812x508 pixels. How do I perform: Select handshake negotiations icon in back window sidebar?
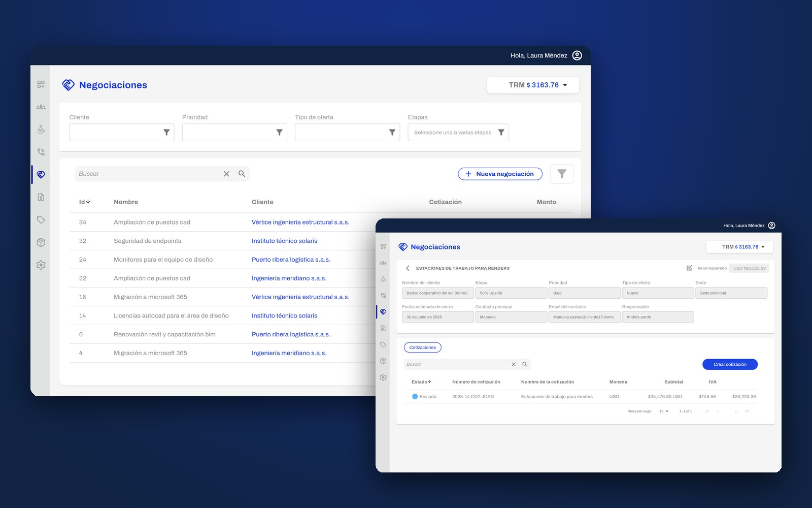pos(41,174)
